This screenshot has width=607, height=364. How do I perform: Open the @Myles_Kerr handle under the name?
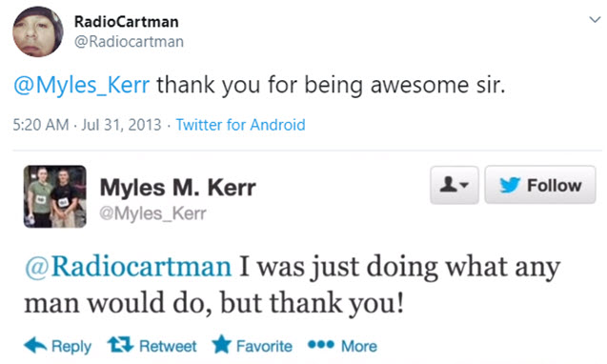tap(152, 213)
